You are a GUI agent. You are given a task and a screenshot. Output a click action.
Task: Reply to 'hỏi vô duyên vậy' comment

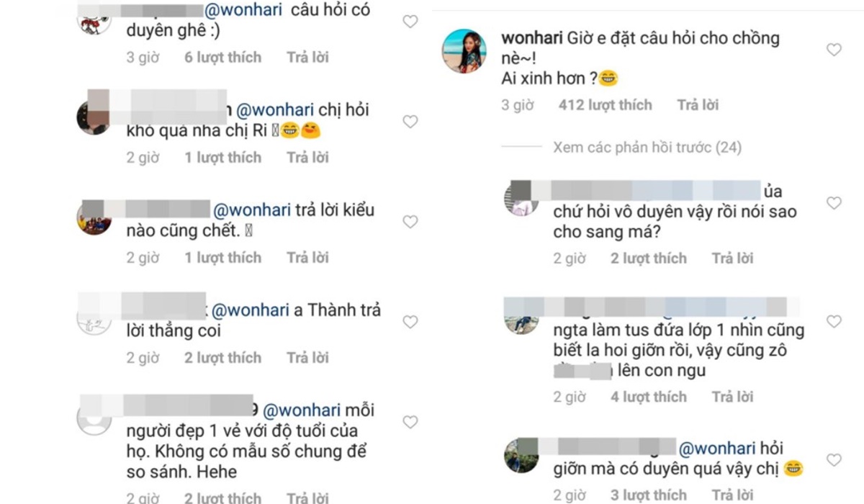(x=732, y=258)
